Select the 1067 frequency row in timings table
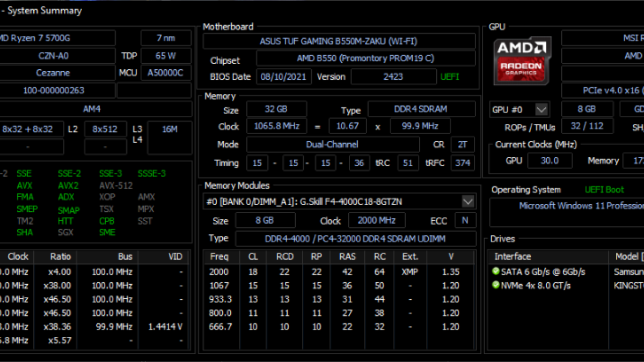The image size is (644, 362). click(x=339, y=285)
